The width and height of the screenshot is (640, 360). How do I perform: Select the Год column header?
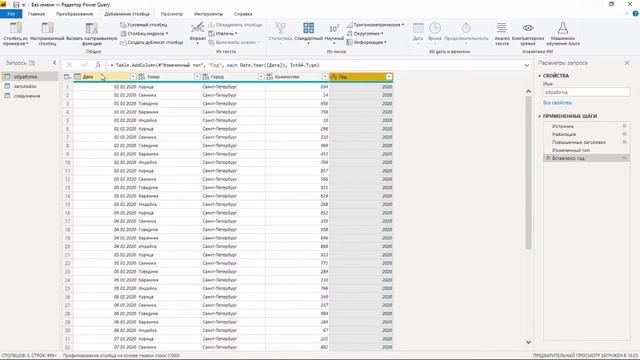tap(361, 77)
